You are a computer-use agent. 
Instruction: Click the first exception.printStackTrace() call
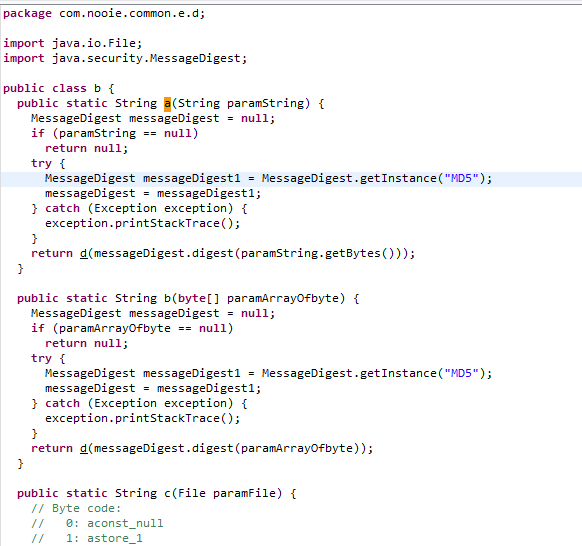click(x=143, y=223)
